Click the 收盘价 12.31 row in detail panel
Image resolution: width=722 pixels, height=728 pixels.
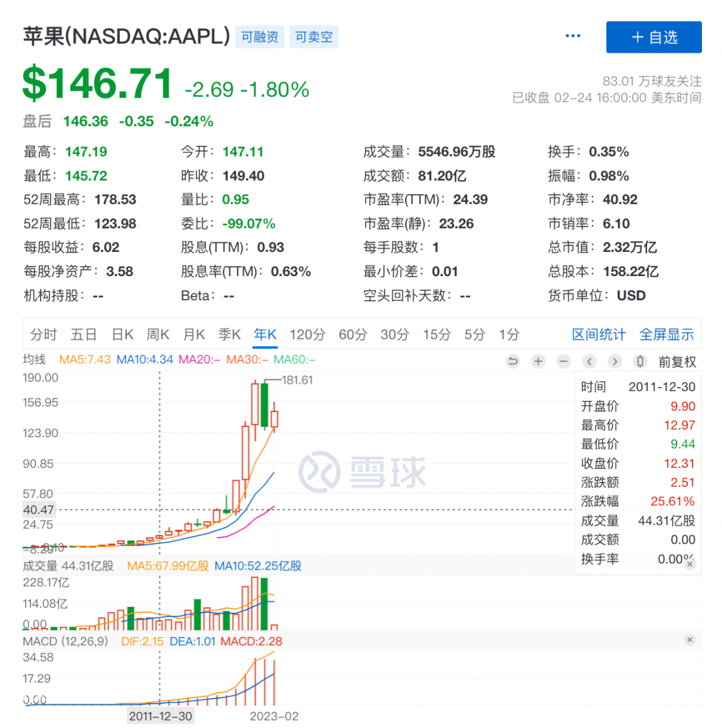pos(638,463)
